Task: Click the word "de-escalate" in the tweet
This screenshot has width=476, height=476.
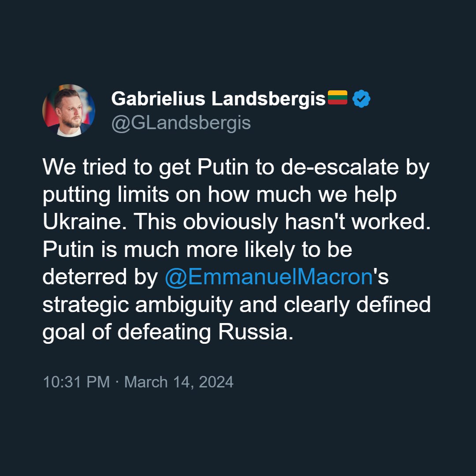Action: (x=335, y=168)
